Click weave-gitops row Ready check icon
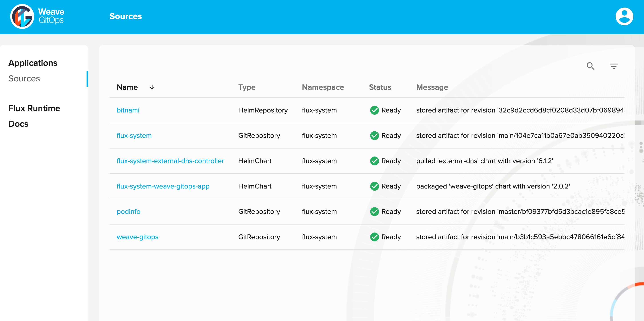This screenshot has width=644, height=321. click(x=374, y=237)
